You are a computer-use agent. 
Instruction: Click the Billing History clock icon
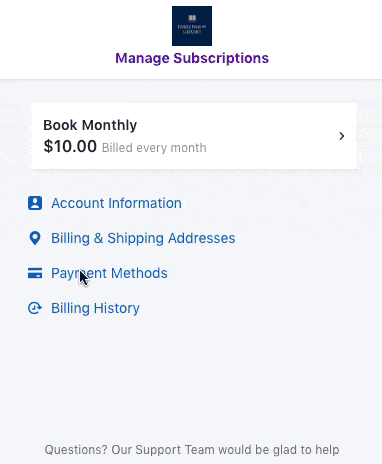pyautogui.click(x=35, y=308)
